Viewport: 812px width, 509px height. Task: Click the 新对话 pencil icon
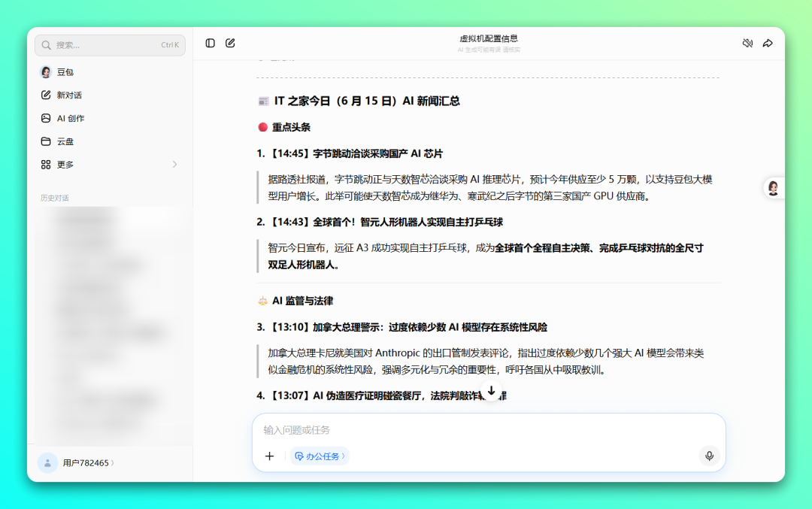(x=46, y=95)
